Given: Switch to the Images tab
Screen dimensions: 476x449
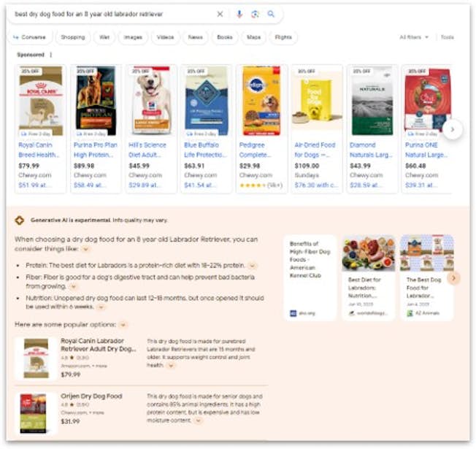Looking at the screenshot, I should click(x=133, y=37).
